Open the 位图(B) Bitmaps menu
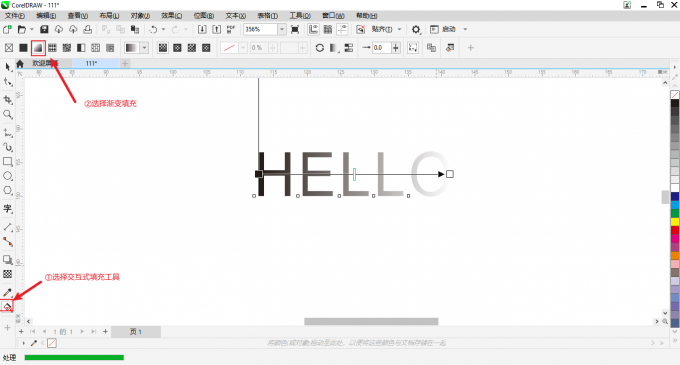Viewport: 680px width, 365px height. [204, 16]
